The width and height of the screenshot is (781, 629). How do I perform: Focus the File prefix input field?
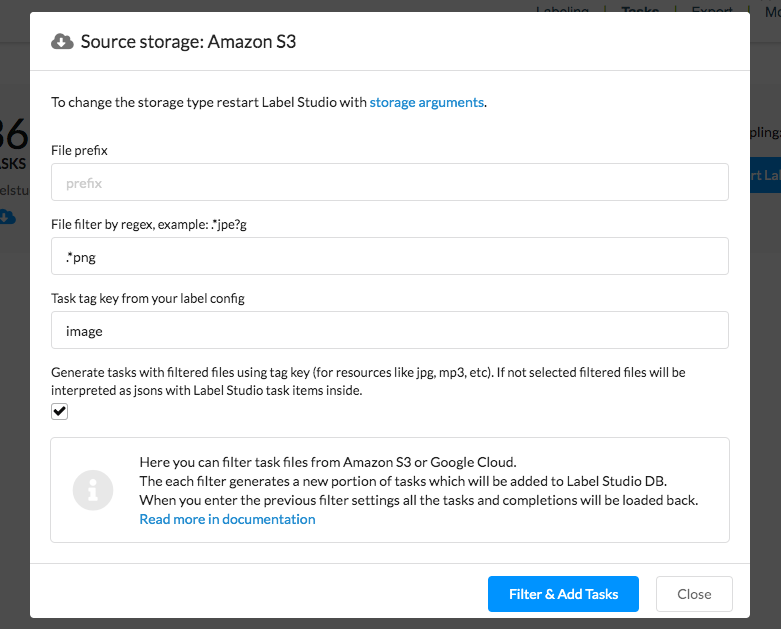coord(389,183)
